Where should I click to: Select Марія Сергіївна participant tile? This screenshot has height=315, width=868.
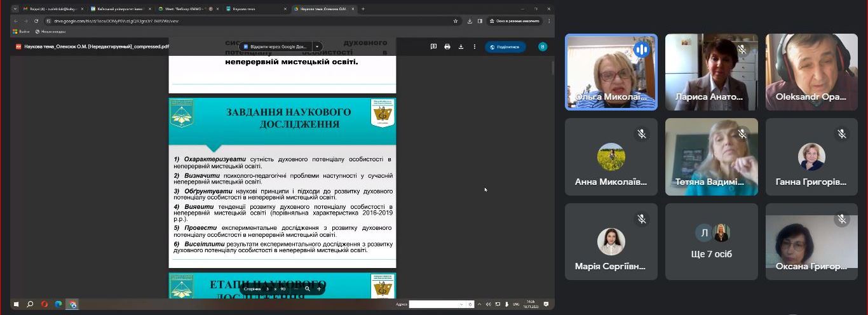(611, 241)
